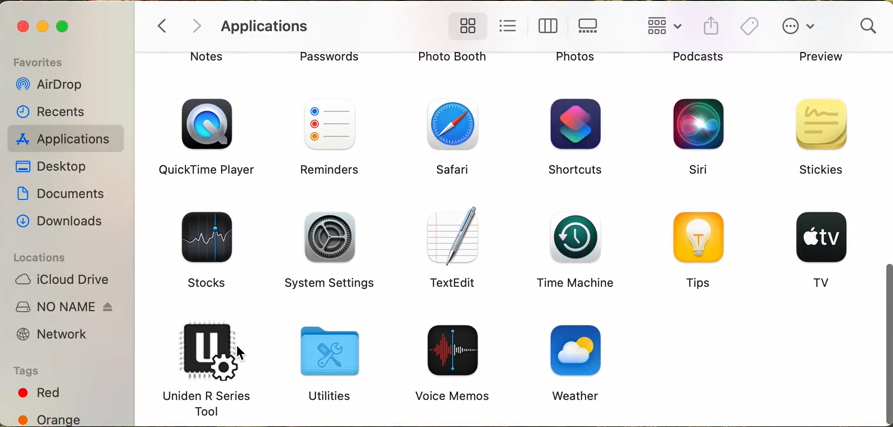Screen dimensions: 893x427
Task: Click the "System Settings" name label
Action: tap(329, 283)
